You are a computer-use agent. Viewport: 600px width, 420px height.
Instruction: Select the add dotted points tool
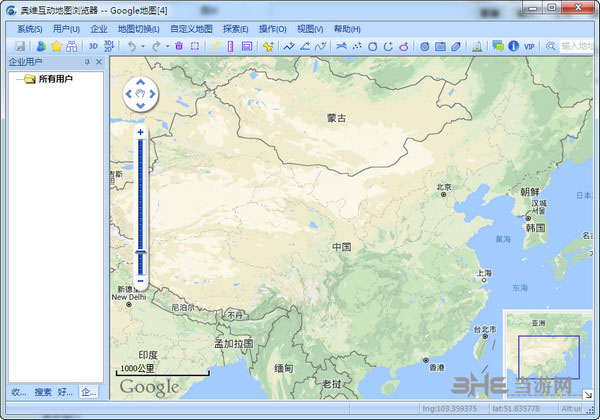(357, 46)
